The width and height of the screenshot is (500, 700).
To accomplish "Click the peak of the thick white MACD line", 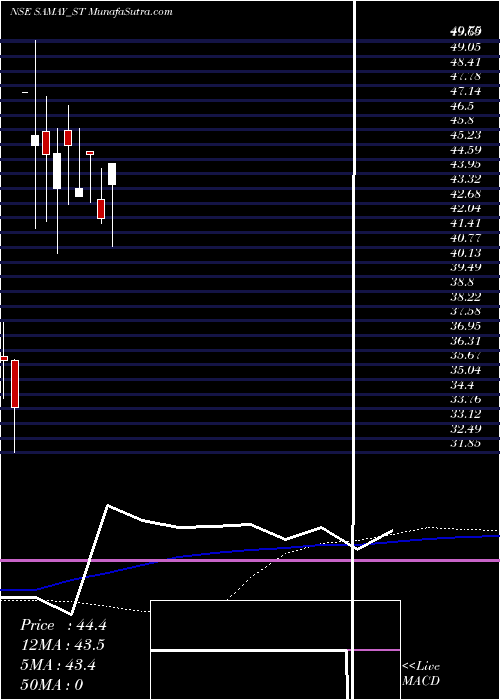I will 108,506.
